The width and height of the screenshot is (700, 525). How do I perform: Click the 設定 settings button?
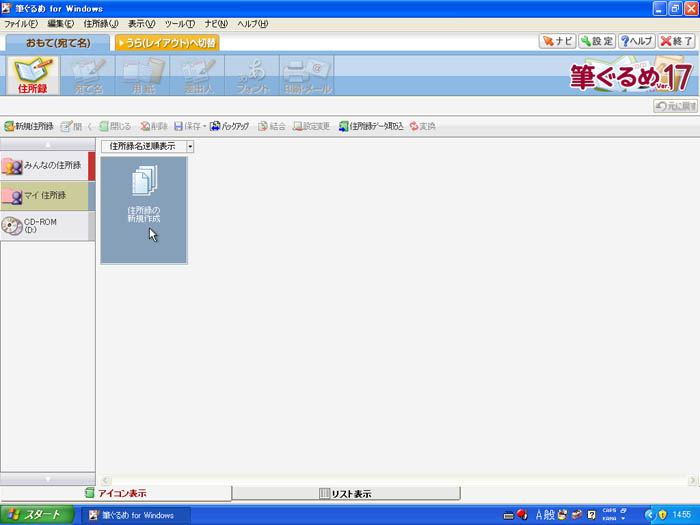pyautogui.click(x=596, y=41)
